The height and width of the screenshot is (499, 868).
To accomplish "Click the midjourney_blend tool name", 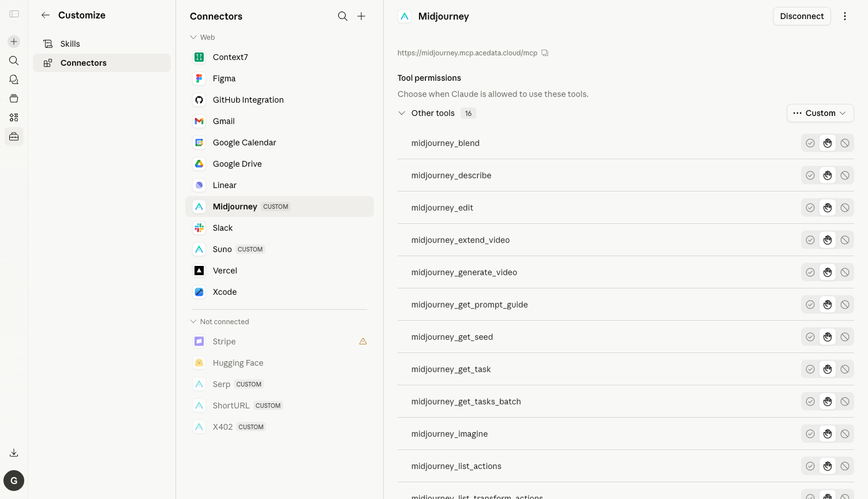I will pos(446,143).
